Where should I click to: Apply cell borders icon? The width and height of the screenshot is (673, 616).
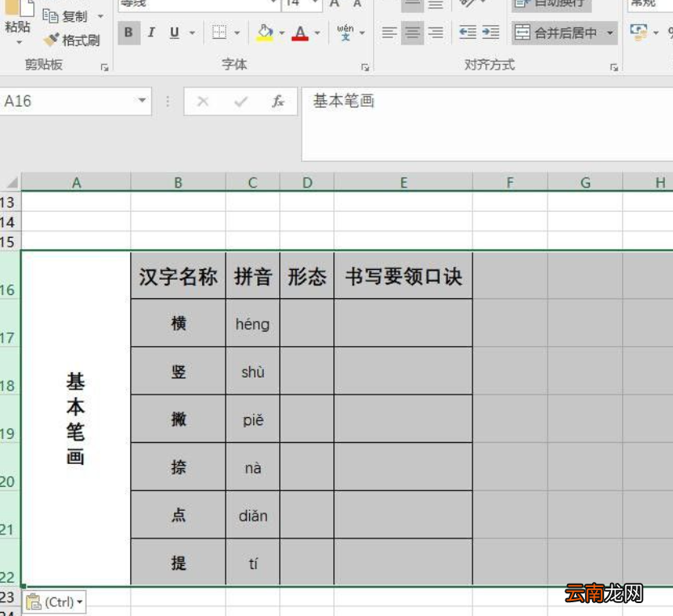[219, 32]
